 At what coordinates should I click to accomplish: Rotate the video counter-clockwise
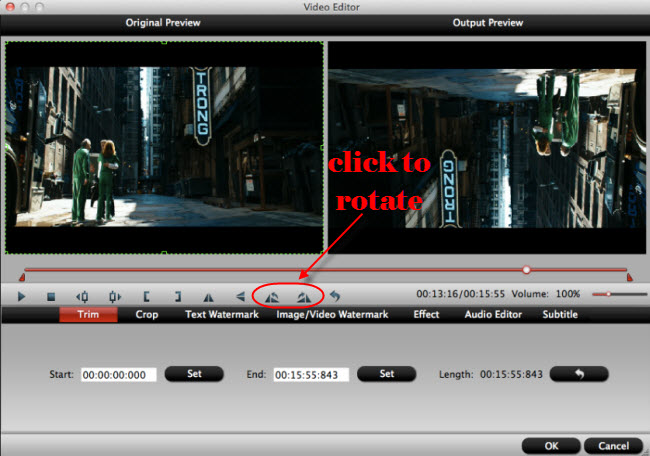pyautogui.click(x=272, y=297)
